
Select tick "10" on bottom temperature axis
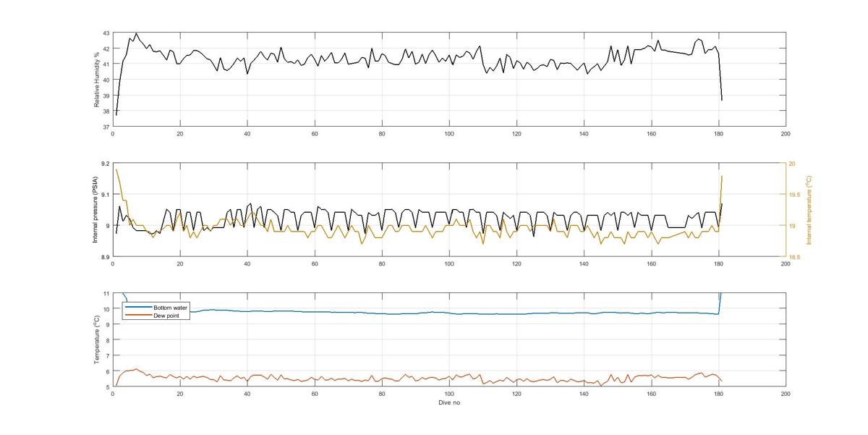(x=106, y=309)
